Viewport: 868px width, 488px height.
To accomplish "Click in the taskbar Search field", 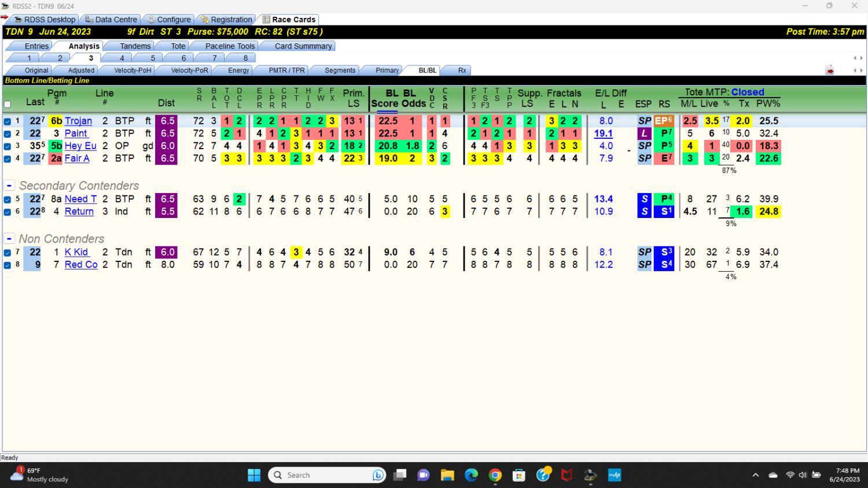I will (327, 475).
